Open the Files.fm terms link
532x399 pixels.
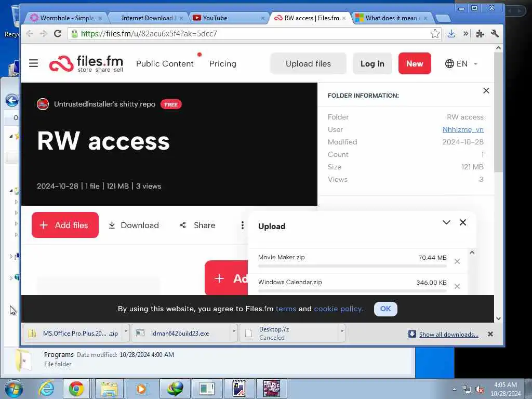(286, 309)
